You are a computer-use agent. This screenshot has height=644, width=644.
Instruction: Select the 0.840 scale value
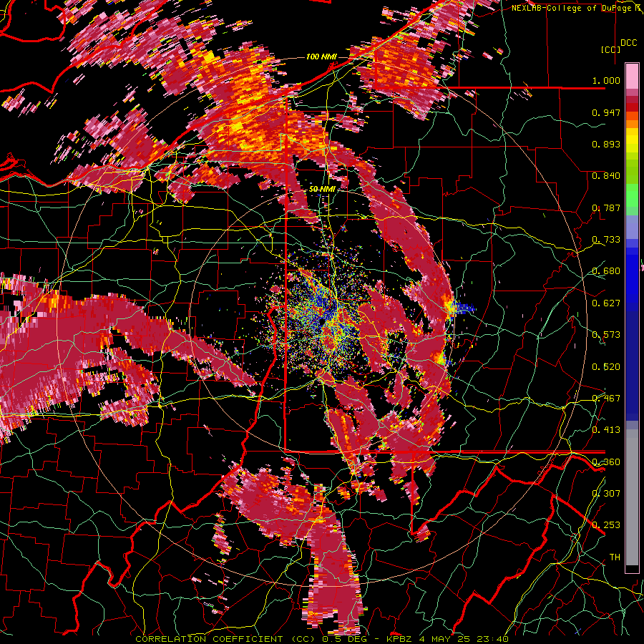606,176
